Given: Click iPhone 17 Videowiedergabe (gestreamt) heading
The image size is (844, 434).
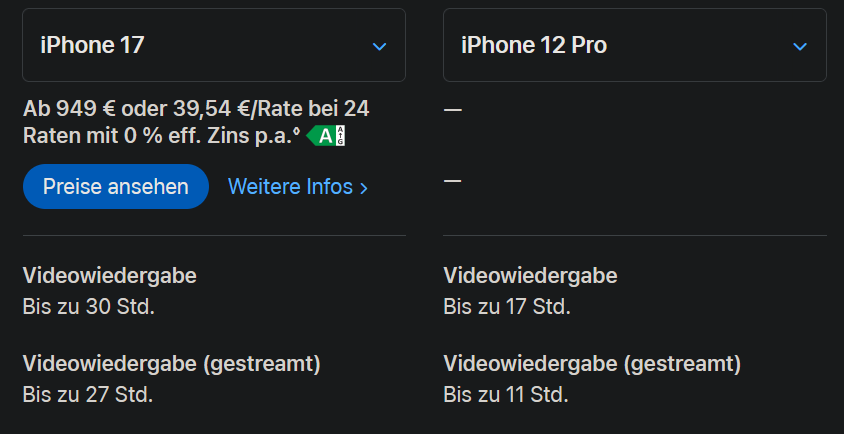Looking at the screenshot, I should click(172, 364).
